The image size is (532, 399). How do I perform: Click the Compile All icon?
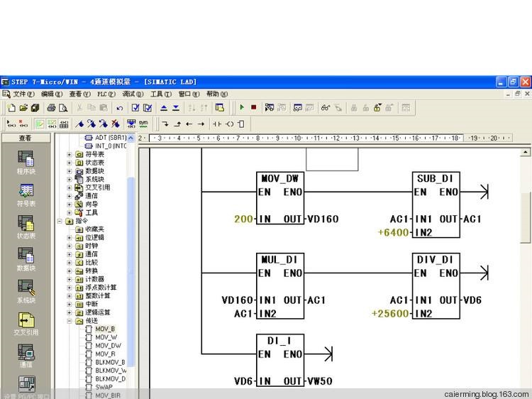click(148, 108)
